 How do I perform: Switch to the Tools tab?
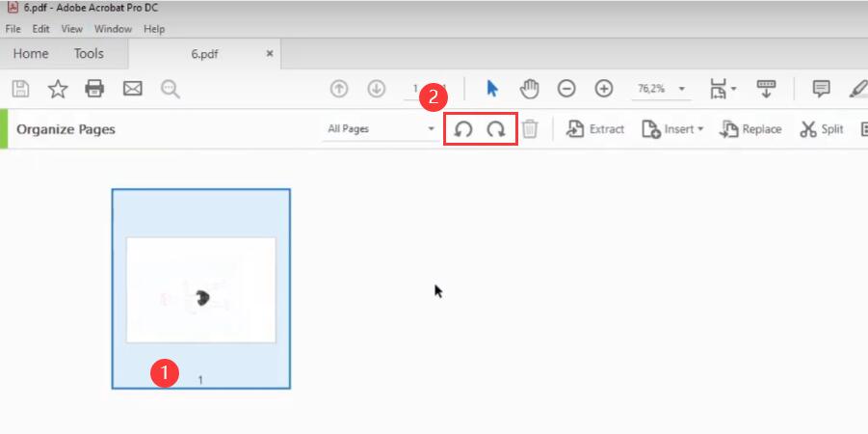click(89, 54)
